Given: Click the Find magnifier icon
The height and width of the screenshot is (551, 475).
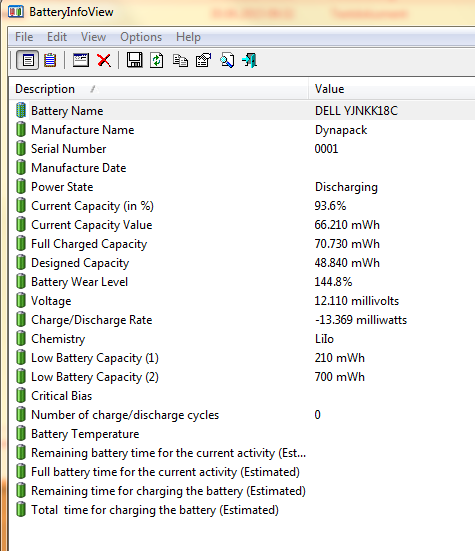Looking at the screenshot, I should click(x=227, y=60).
